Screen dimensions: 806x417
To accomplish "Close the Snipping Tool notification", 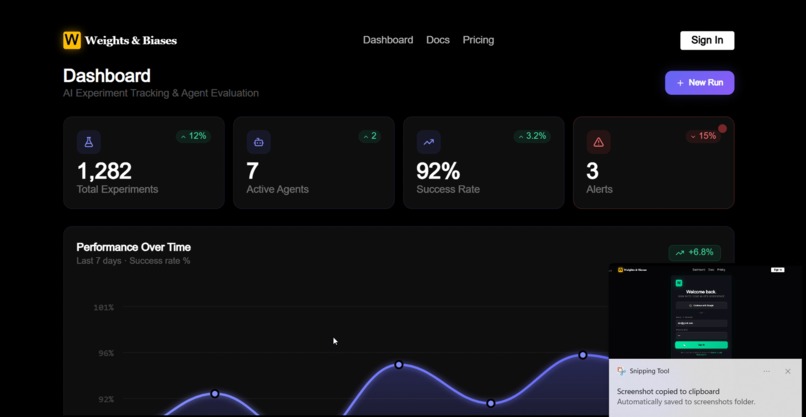I will tap(787, 371).
